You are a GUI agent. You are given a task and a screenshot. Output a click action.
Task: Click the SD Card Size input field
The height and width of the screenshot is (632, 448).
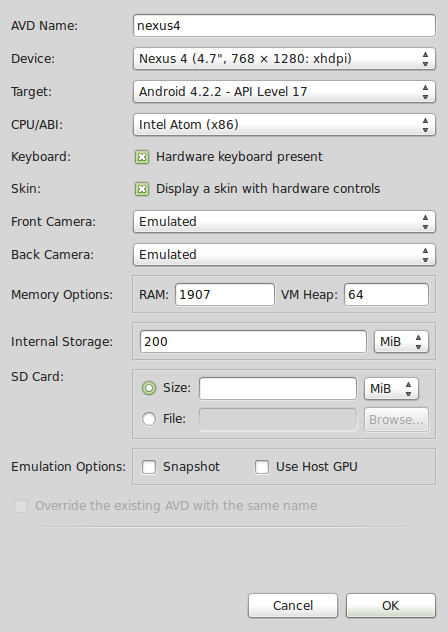278,389
